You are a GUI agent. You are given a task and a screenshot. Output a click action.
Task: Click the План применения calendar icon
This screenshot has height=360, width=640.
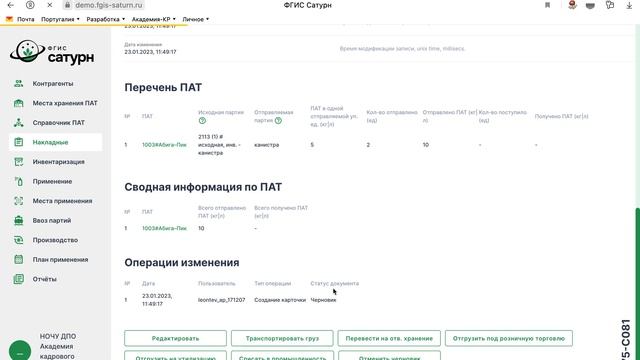[18, 260]
